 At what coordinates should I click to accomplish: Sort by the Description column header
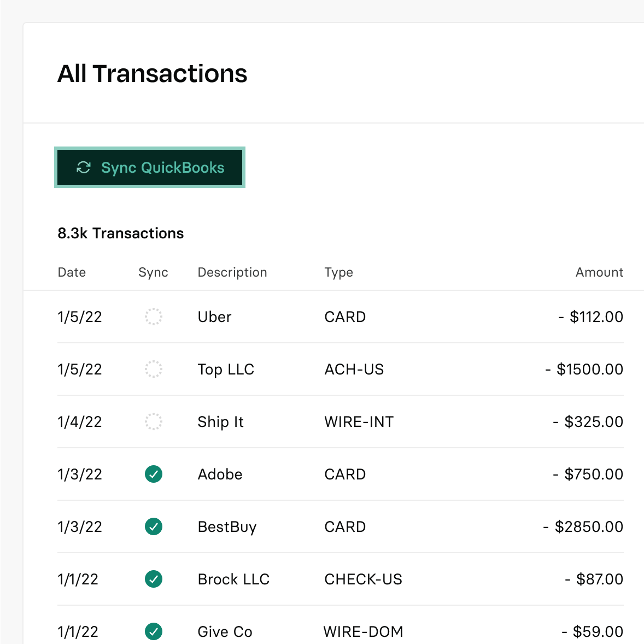[232, 272]
